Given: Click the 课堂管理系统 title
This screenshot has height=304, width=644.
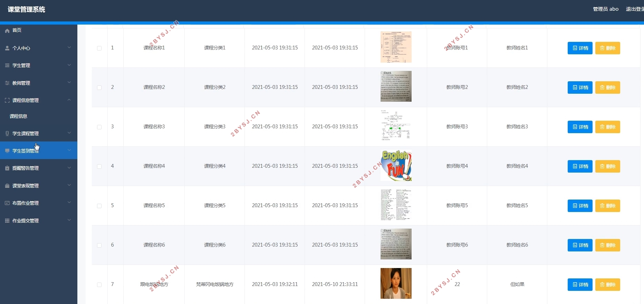Looking at the screenshot, I should coord(27,9).
